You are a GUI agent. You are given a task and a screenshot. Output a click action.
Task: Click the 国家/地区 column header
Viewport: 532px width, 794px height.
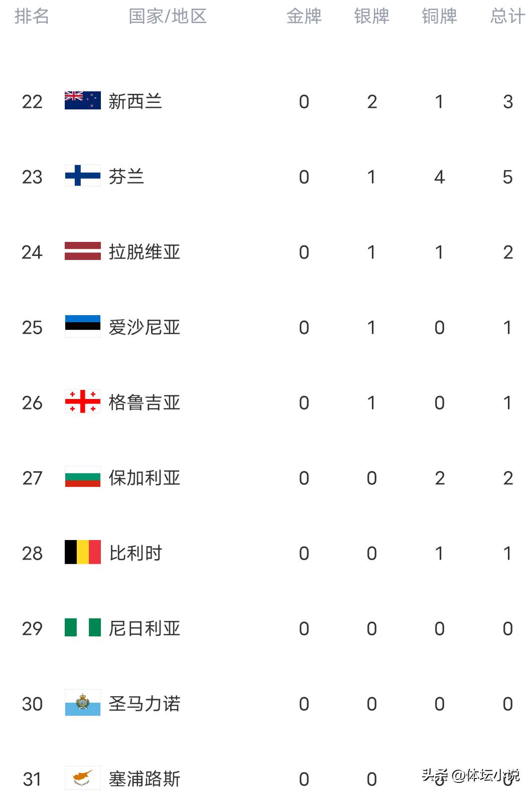click(x=168, y=16)
